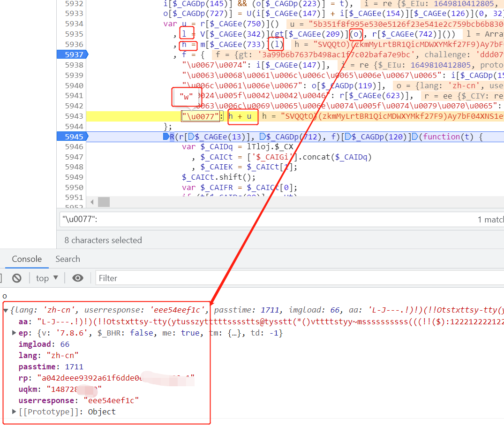Open the top context dropdown
The image size is (504, 428).
(47, 278)
